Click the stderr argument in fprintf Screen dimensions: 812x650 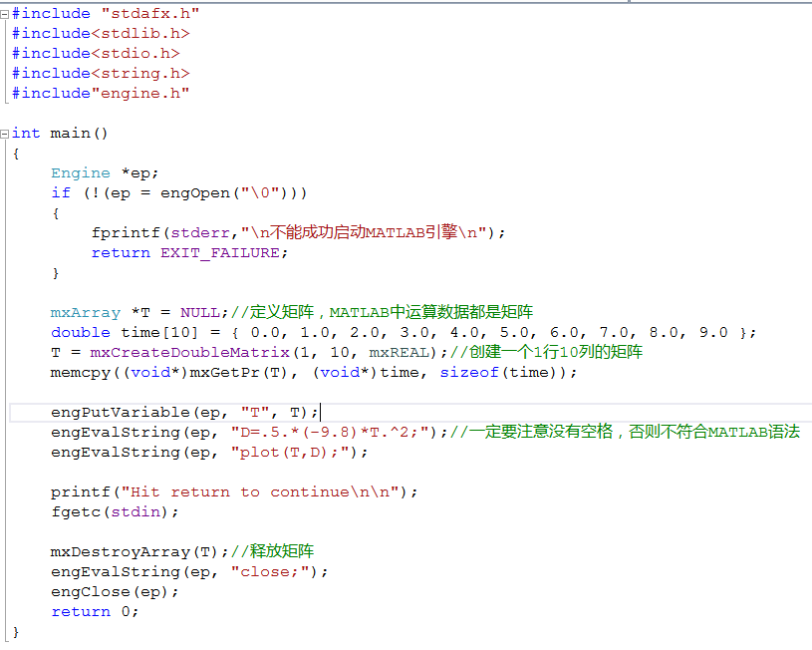(200, 232)
